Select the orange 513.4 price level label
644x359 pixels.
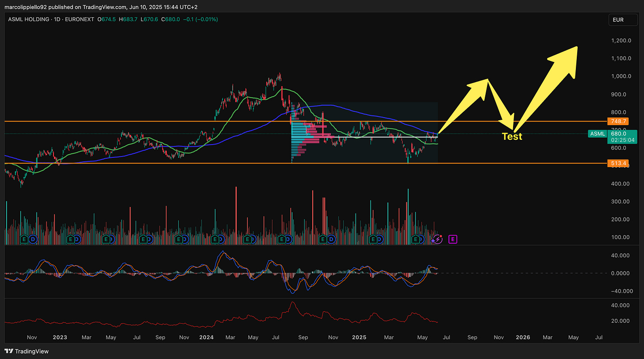[x=619, y=164]
